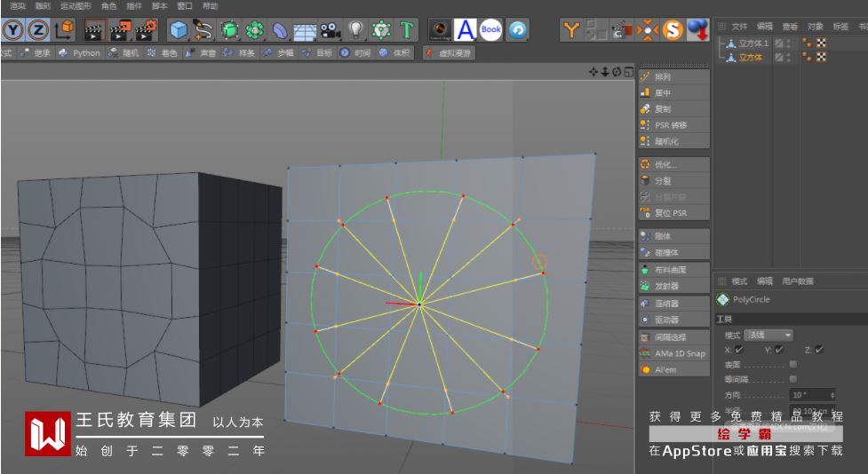Open the Book plugin icon

point(491,30)
